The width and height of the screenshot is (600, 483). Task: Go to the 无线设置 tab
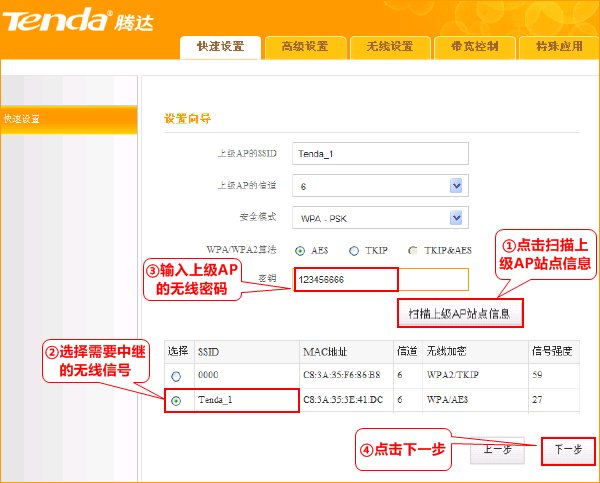click(x=389, y=46)
